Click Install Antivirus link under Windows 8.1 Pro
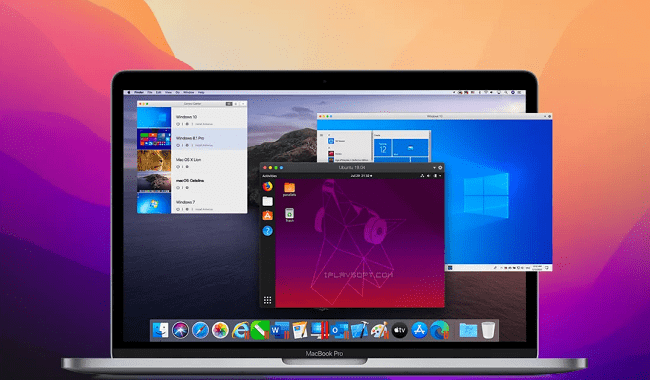Viewport: 650px width, 380px height. [204, 145]
